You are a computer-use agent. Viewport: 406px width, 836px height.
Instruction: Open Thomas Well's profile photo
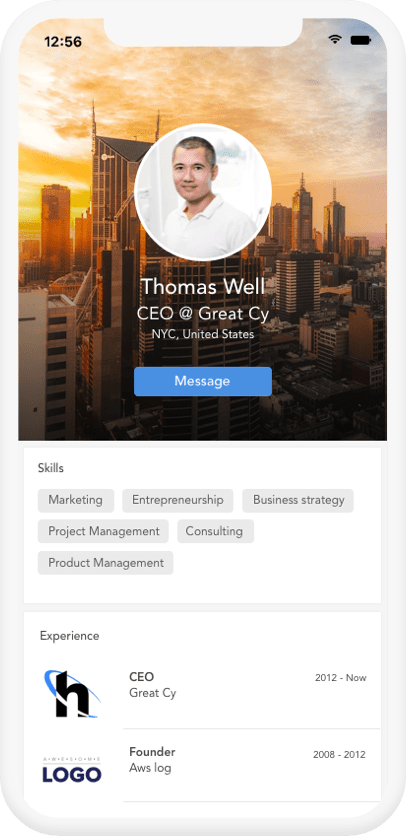coord(203,192)
